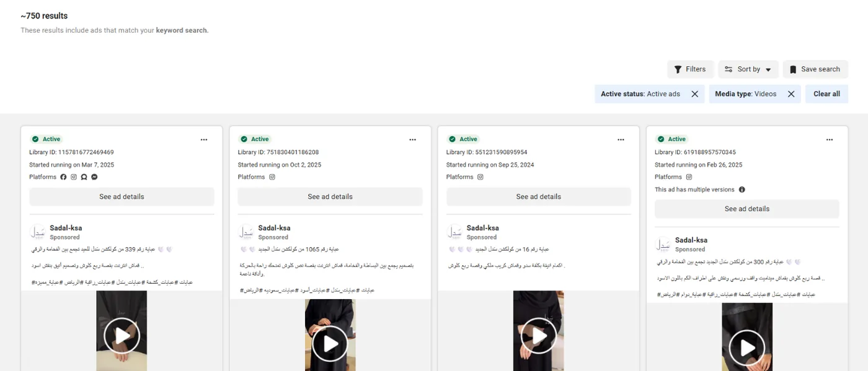
Task: Open the Sadal-ksa page name in the Oct 2, 2025 ad
Action: pyautogui.click(x=274, y=228)
